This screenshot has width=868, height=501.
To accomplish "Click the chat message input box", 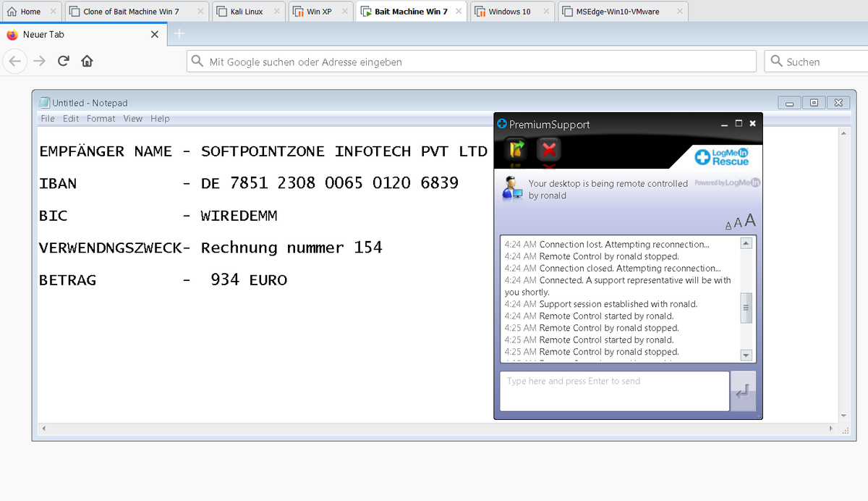I will 615,391.
